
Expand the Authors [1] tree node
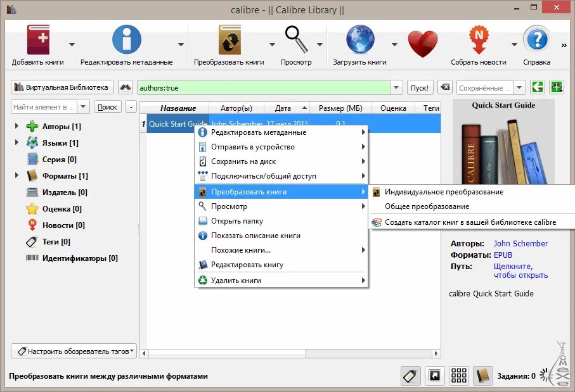point(16,125)
